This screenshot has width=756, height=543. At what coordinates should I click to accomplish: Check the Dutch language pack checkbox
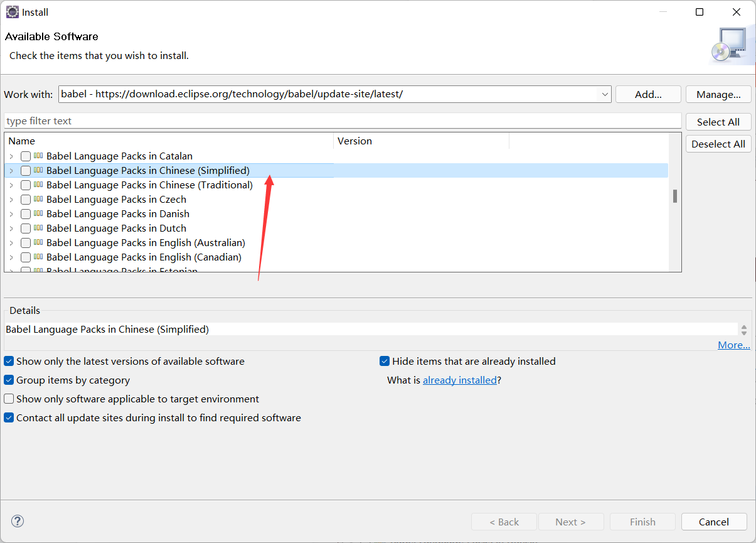[x=26, y=228]
